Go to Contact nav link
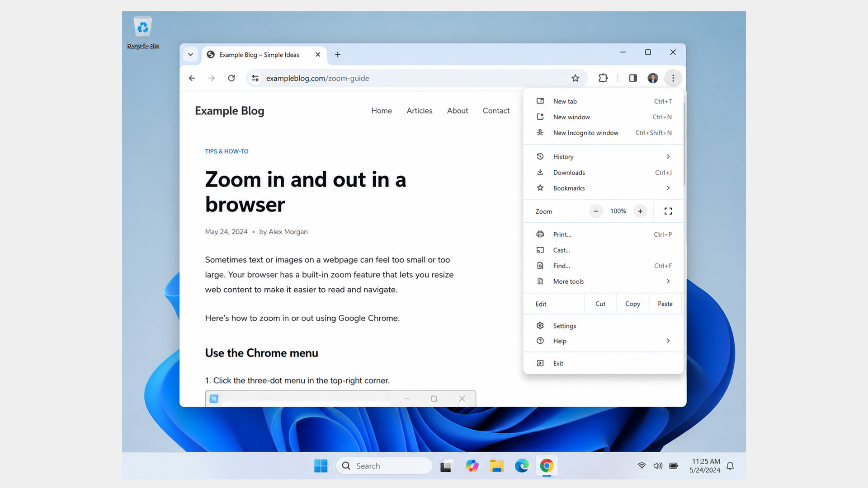The height and width of the screenshot is (488, 868). 496,111
